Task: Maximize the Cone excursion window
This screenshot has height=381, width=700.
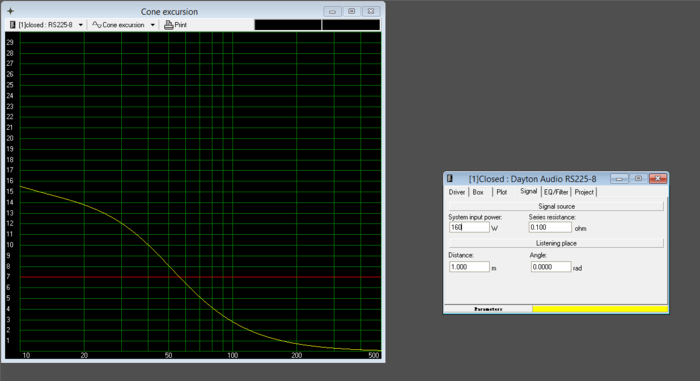Action: (x=352, y=11)
